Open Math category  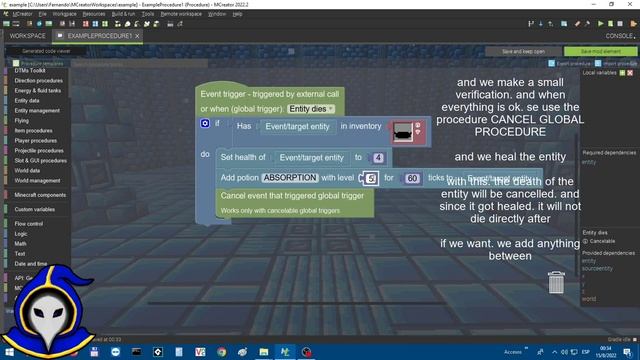pyautogui.click(x=20, y=244)
